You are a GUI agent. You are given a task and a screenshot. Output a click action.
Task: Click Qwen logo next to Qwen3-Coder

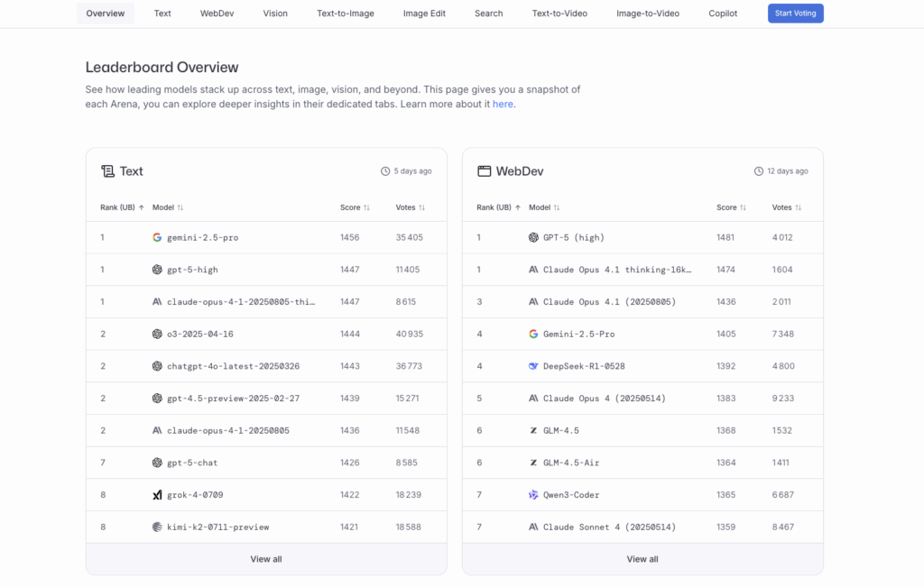pyautogui.click(x=533, y=495)
